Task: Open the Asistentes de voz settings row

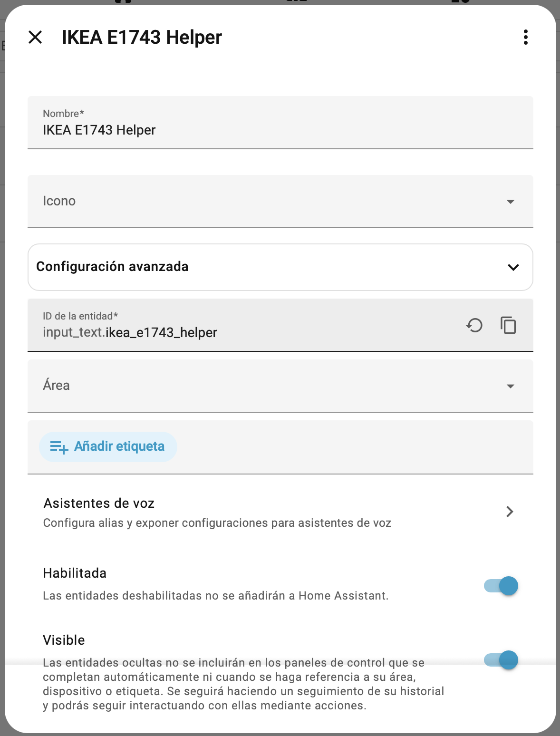Action: [217, 513]
